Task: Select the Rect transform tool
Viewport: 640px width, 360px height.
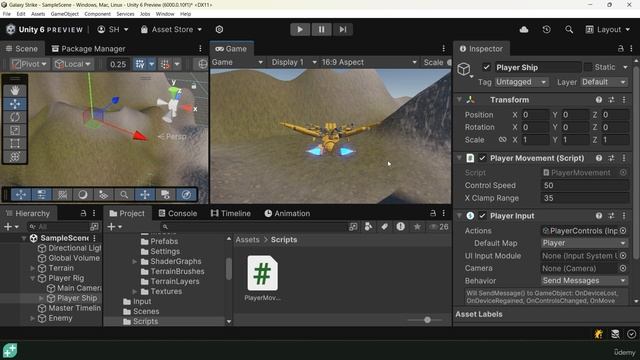Action: [15, 144]
